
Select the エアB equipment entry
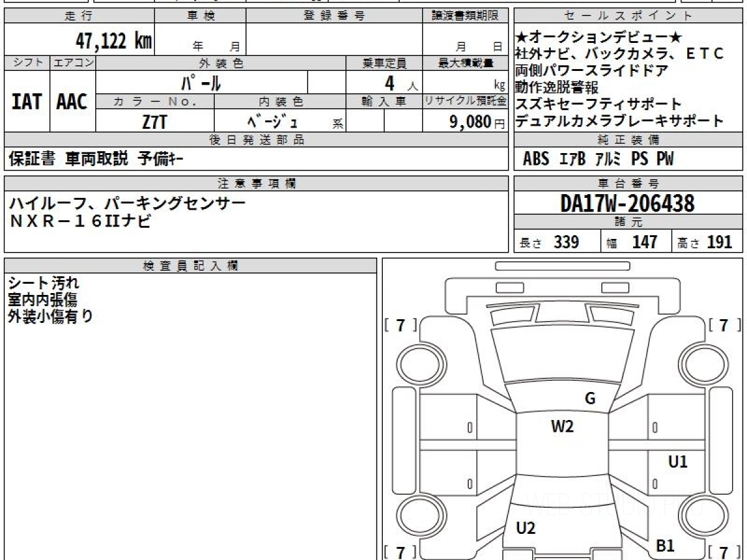click(572, 159)
